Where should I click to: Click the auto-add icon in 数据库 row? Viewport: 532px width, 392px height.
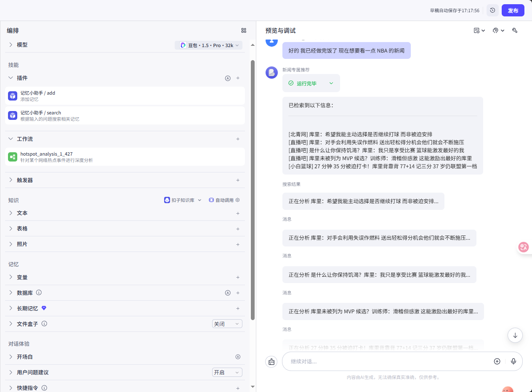coord(228,293)
